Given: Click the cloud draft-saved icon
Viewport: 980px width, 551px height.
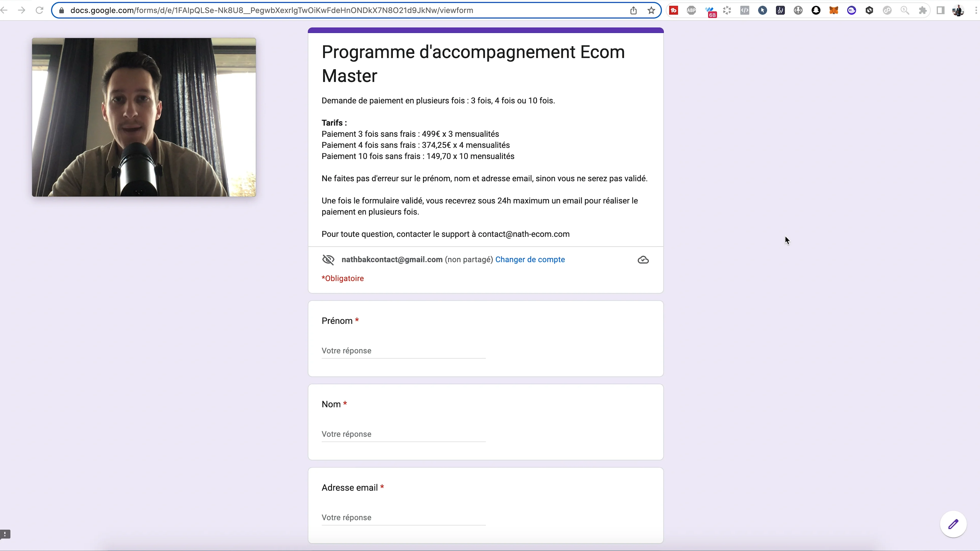Looking at the screenshot, I should pos(643,260).
